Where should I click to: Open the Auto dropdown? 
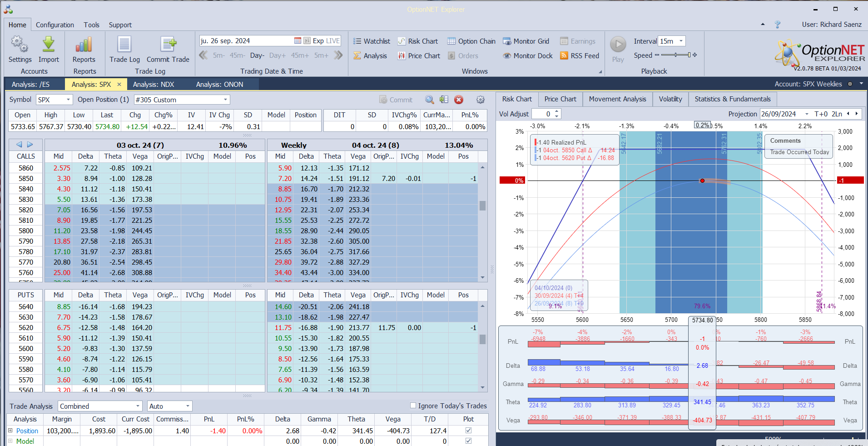188,406
